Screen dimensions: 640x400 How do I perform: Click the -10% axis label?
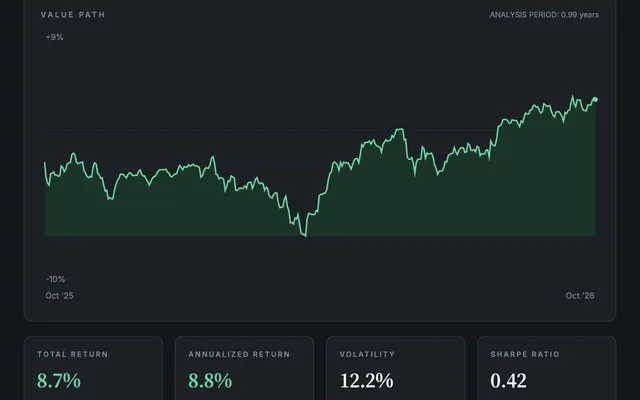tap(55, 279)
